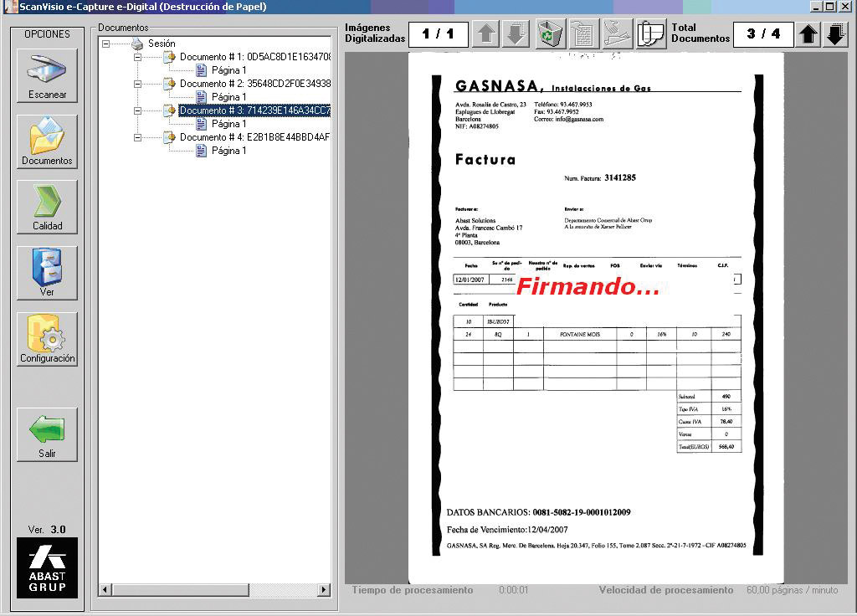
Task: Open the Documentos folder option
Action: (x=47, y=141)
